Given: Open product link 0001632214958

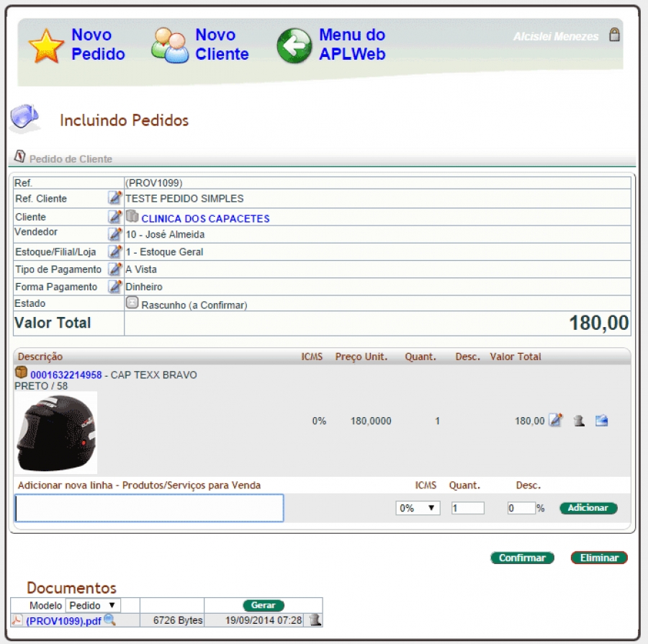Looking at the screenshot, I should pyautogui.click(x=66, y=375).
